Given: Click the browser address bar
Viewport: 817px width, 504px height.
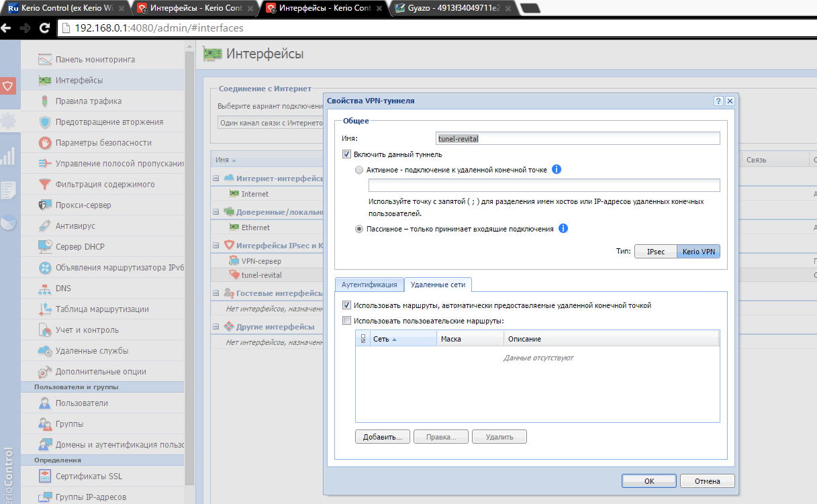Looking at the screenshot, I should [436, 28].
